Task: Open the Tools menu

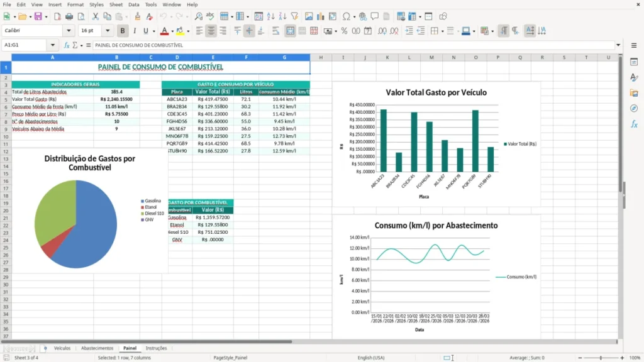Action: point(151,4)
